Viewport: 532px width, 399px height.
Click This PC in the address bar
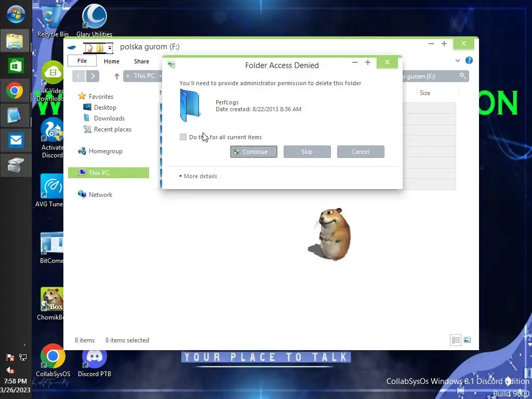(144, 76)
